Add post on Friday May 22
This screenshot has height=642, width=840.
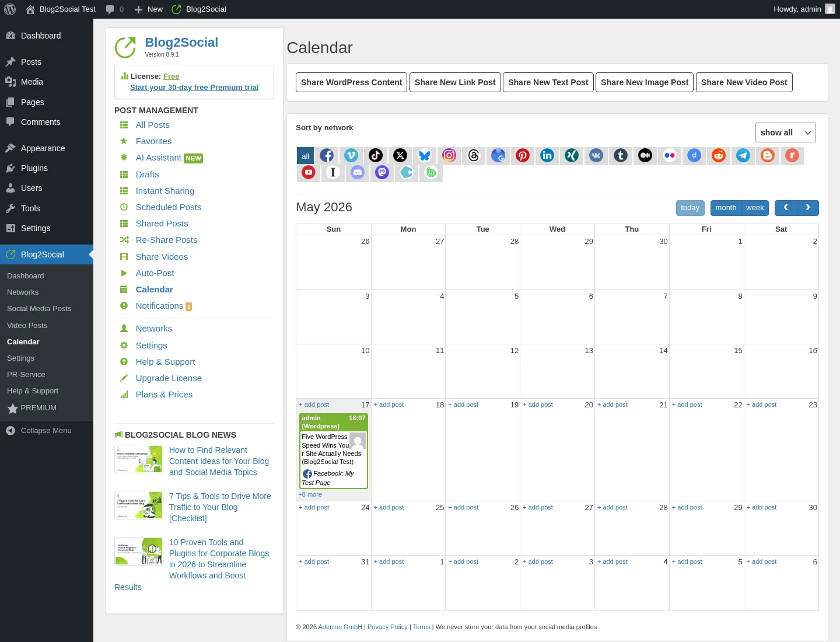coord(687,404)
